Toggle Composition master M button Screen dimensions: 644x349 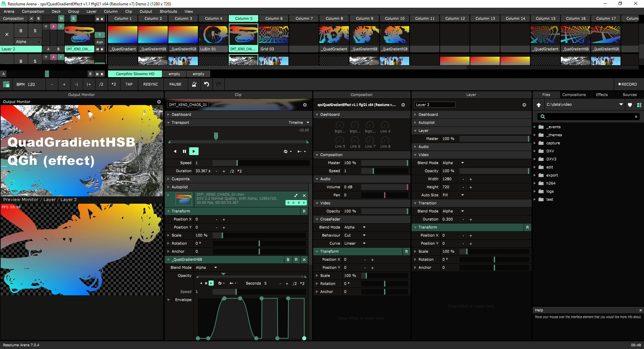click(x=61, y=18)
